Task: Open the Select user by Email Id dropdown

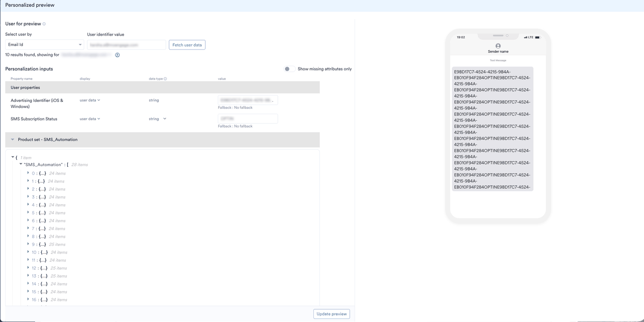Action: (x=45, y=45)
